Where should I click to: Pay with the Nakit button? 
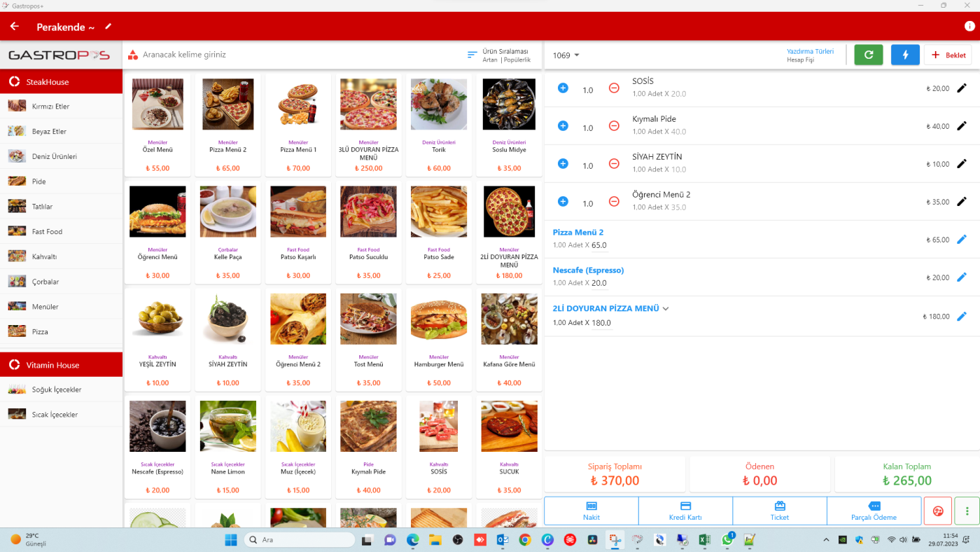(x=591, y=511)
